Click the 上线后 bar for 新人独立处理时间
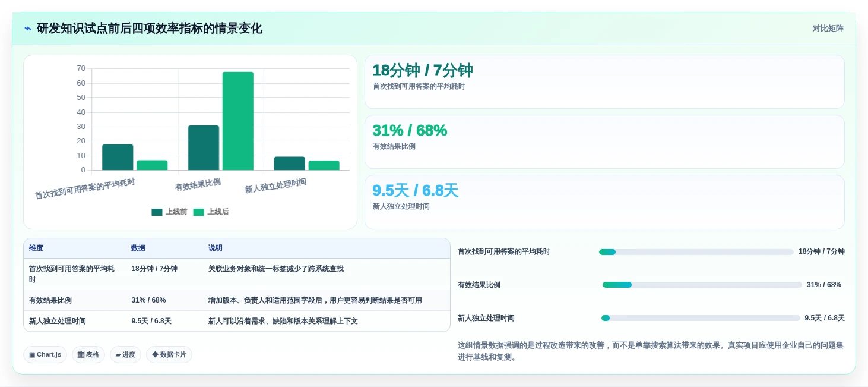The height and width of the screenshot is (387, 868). click(324, 165)
